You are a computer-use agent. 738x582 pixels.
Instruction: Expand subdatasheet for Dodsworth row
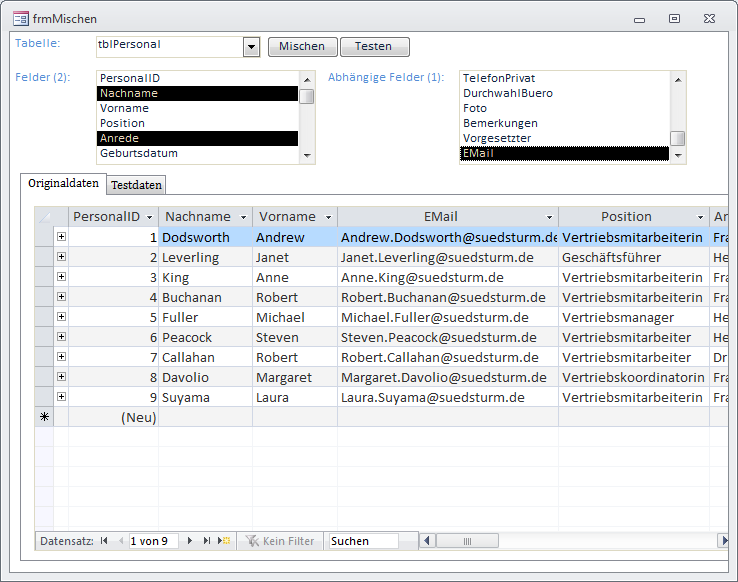tap(61, 237)
